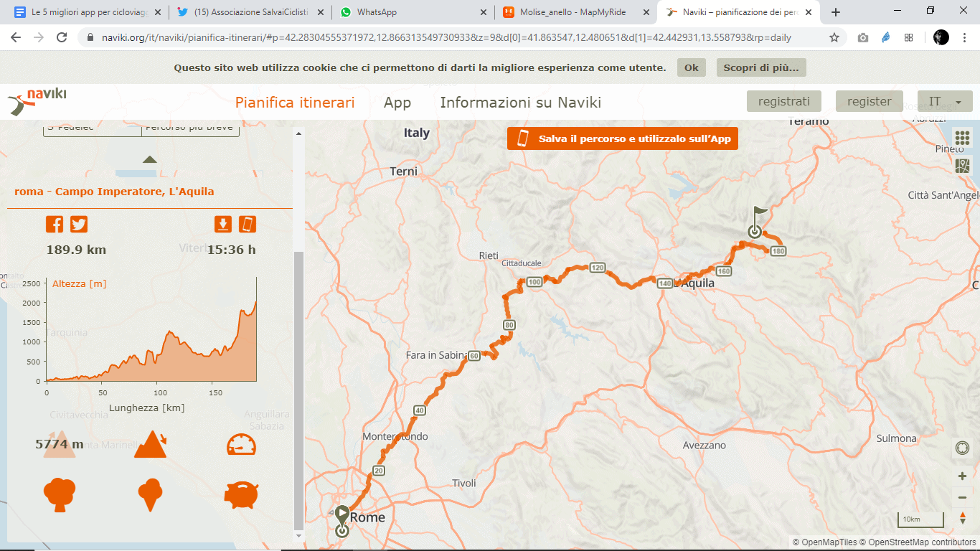Open Informazioni su Naviki menu
The image size is (980, 551).
[520, 103]
